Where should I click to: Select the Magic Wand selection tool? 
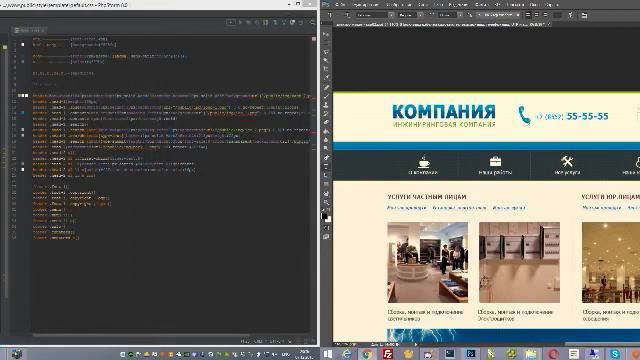pos(326,60)
